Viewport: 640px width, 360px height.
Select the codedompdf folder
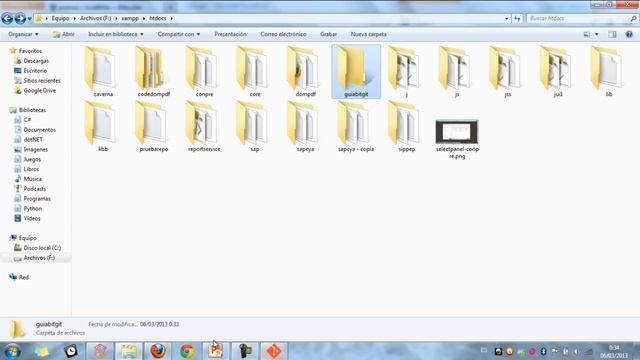pos(153,71)
